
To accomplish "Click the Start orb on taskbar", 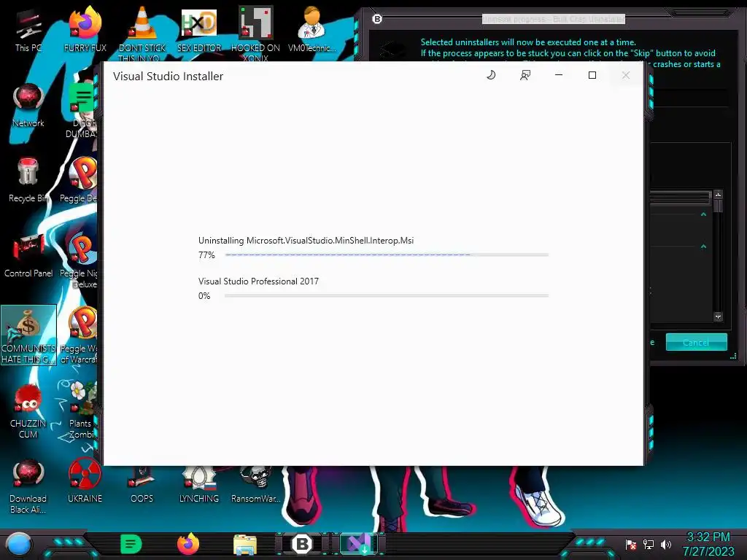I will click(x=19, y=544).
